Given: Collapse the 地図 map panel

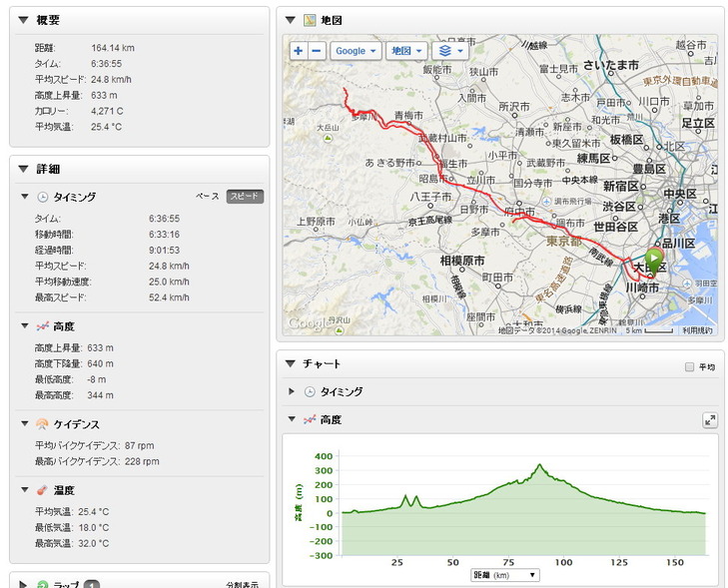Looking at the screenshot, I should coord(291,20).
